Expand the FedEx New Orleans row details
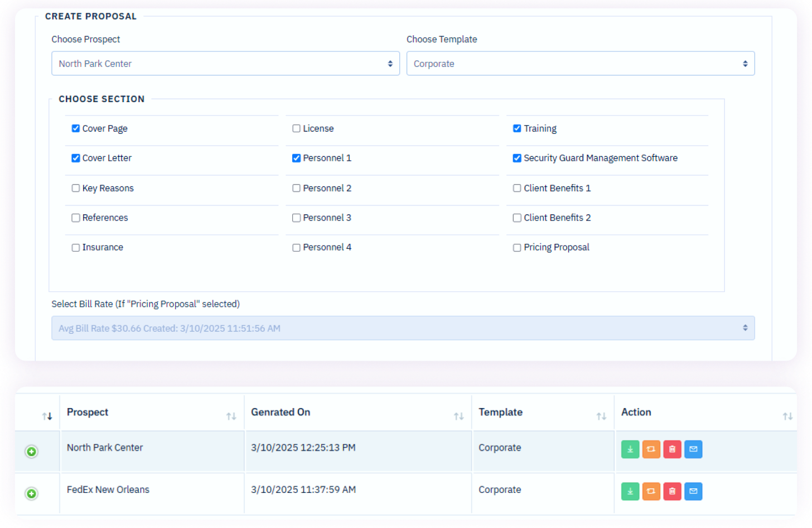The image size is (812, 528). click(x=32, y=493)
